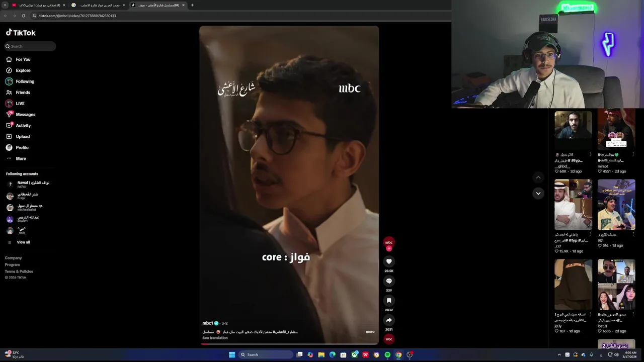Open the mbc1 username on the video
This screenshot has height=362, width=644.
click(x=207, y=323)
